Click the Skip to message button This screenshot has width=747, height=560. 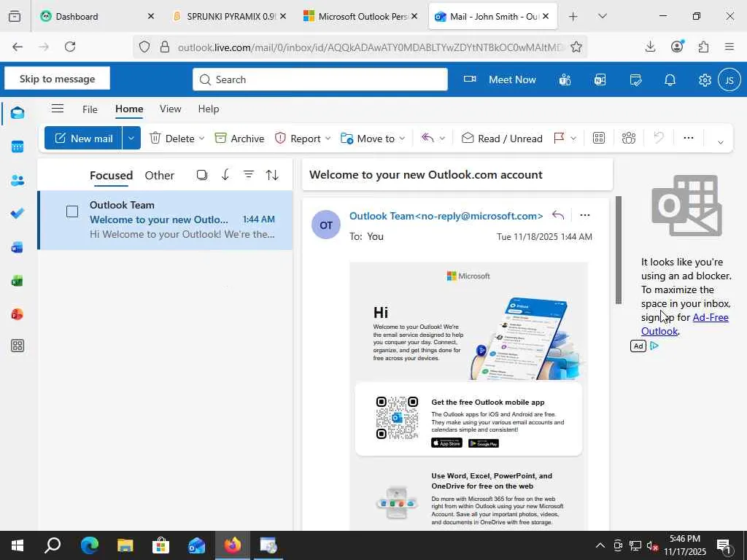click(57, 79)
